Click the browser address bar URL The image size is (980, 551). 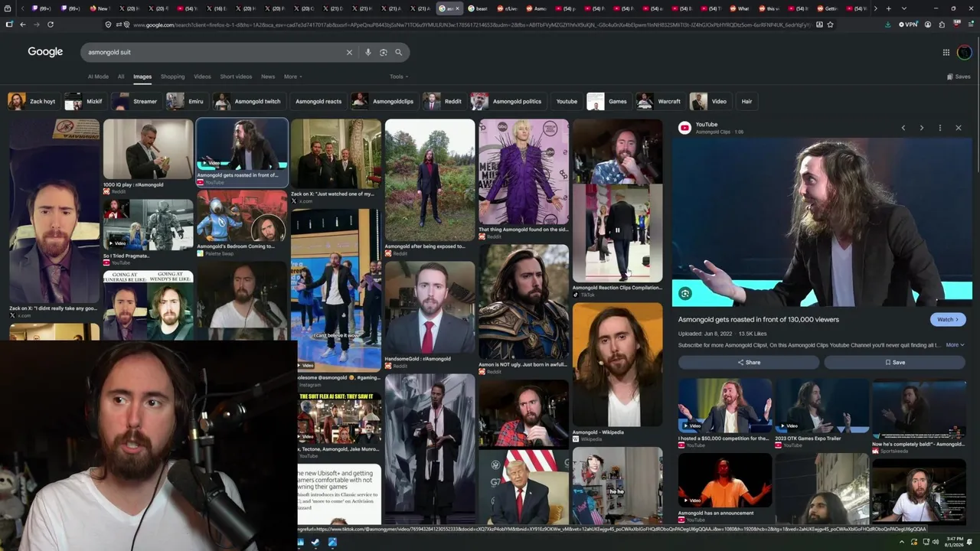[x=471, y=24]
